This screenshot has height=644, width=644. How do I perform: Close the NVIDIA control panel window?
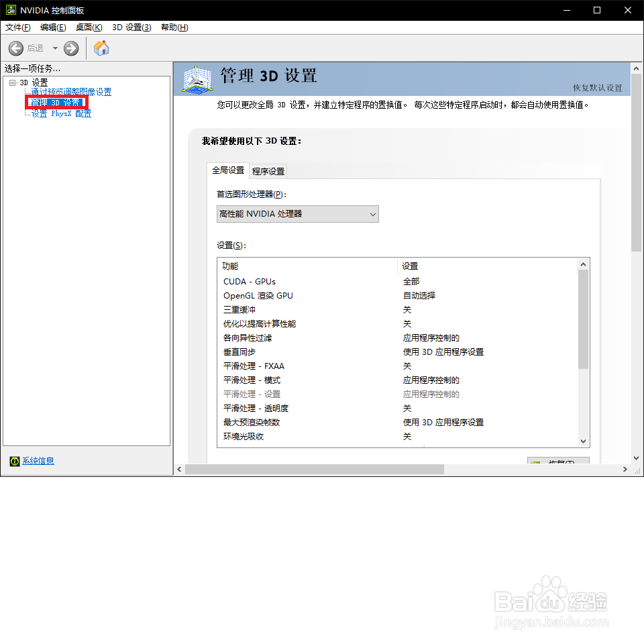pos(628,10)
